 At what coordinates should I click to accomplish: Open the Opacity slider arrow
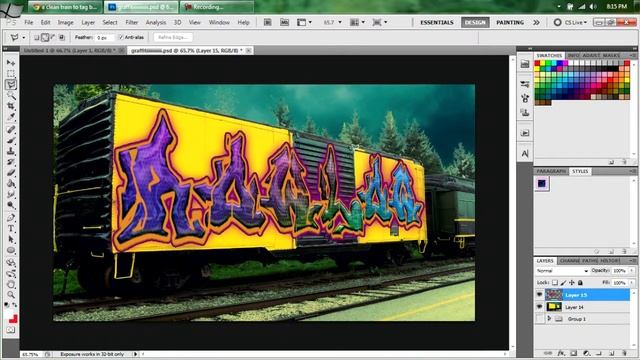click(x=632, y=271)
